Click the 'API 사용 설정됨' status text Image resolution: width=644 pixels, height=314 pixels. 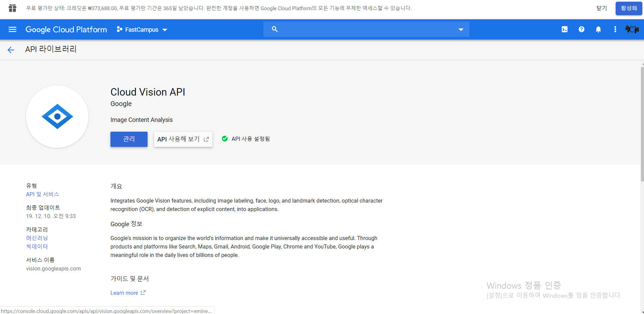pos(251,139)
